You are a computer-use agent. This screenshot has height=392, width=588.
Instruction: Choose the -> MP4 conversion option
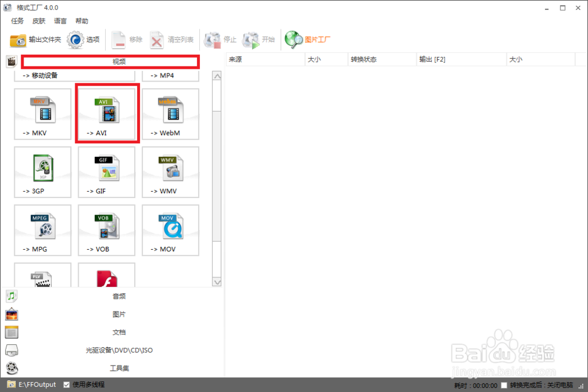pyautogui.click(x=171, y=75)
